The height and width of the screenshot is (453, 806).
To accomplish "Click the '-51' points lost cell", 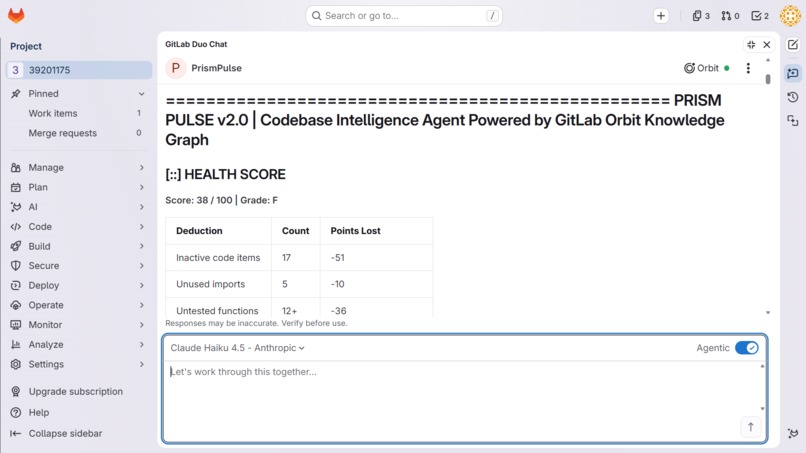I will point(376,258).
